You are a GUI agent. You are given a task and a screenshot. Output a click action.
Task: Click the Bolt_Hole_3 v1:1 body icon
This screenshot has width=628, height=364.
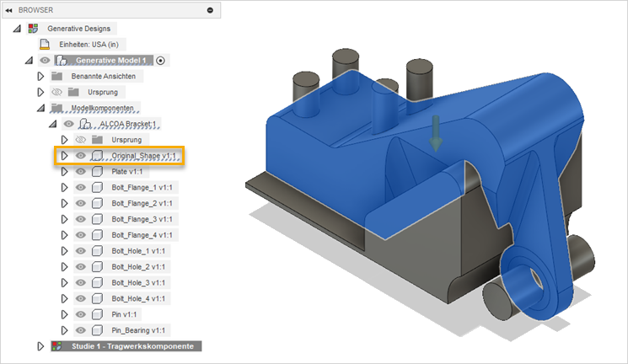click(97, 283)
